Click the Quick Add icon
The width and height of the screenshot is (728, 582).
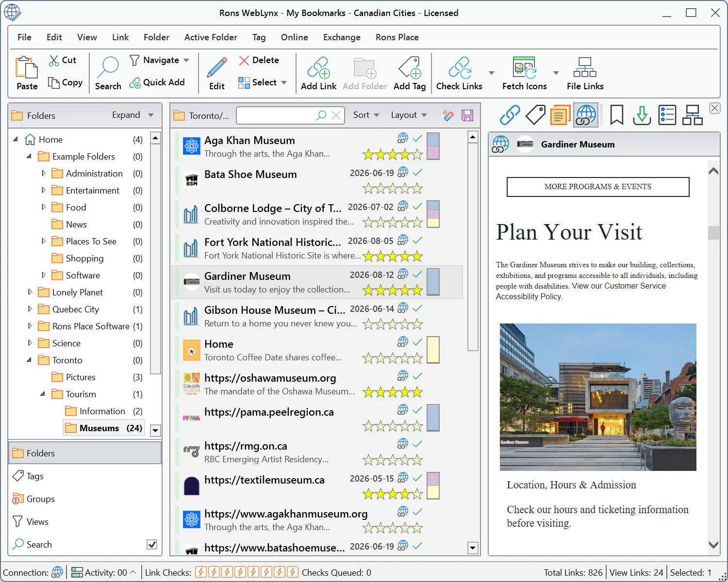[x=134, y=83]
